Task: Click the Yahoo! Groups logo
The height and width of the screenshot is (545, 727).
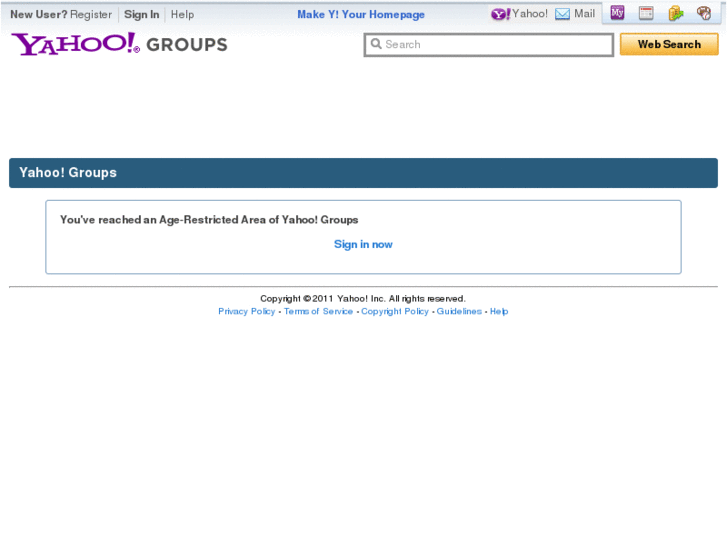Action: (x=120, y=45)
